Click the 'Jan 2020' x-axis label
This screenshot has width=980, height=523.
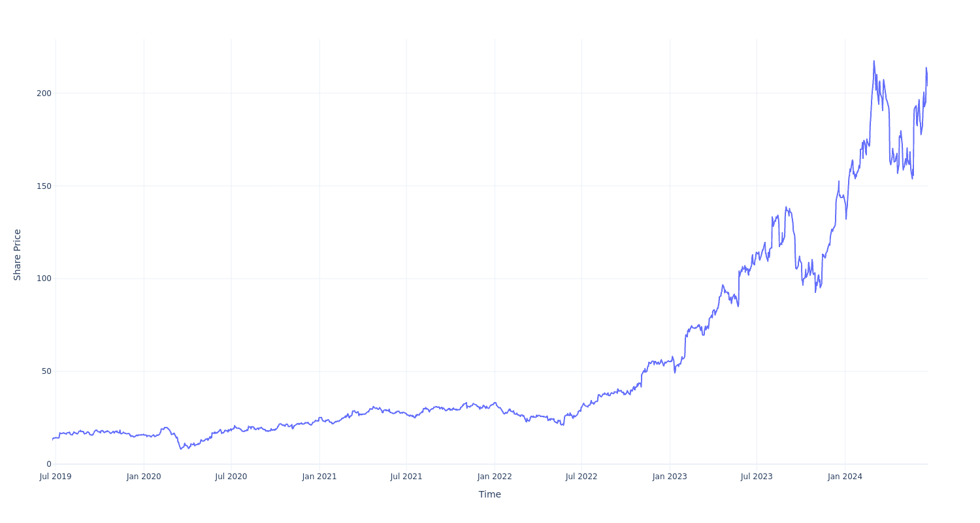point(144,477)
